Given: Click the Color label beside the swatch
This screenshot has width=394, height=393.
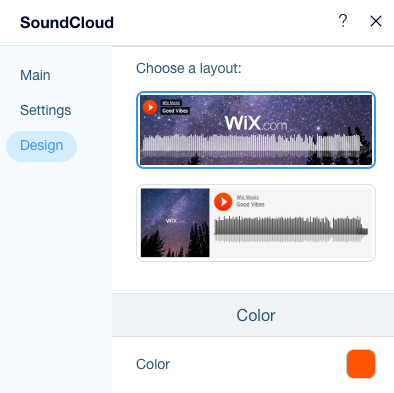Looking at the screenshot, I should point(153,364).
